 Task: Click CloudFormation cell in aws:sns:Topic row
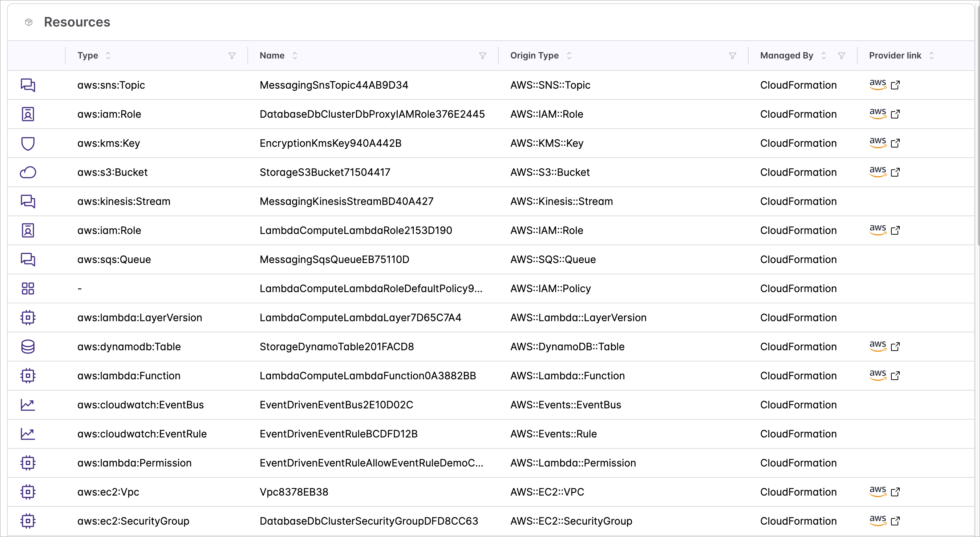pos(798,85)
